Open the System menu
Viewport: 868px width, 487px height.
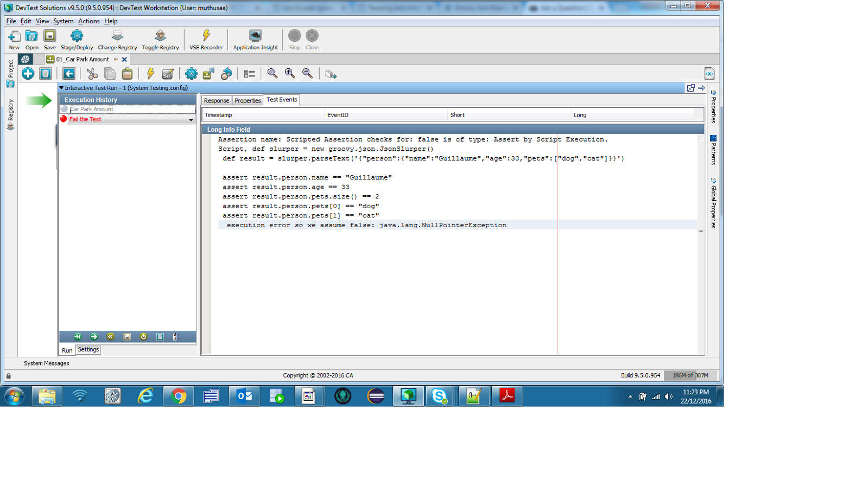coord(63,21)
